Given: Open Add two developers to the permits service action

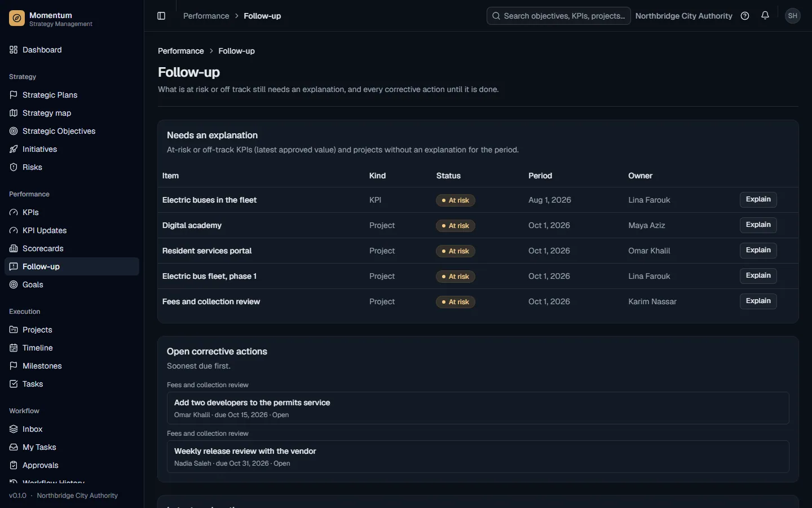Looking at the screenshot, I should tap(478, 408).
